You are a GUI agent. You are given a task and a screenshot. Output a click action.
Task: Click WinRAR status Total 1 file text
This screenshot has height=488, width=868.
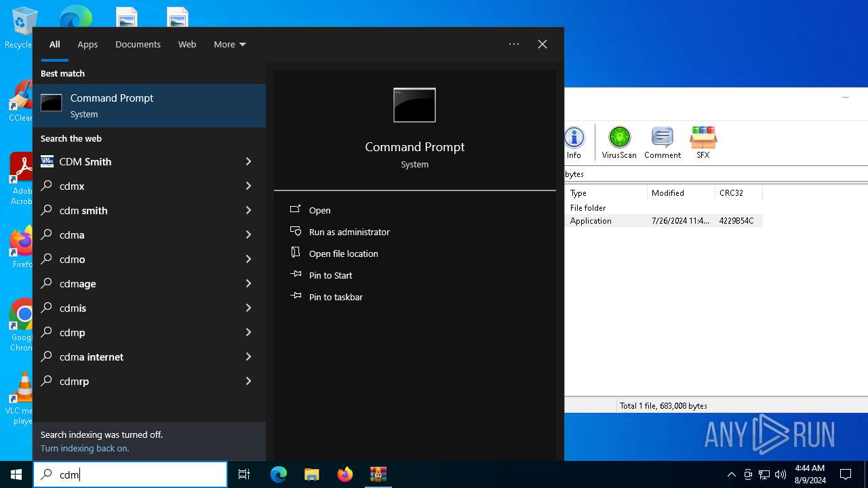point(663,406)
